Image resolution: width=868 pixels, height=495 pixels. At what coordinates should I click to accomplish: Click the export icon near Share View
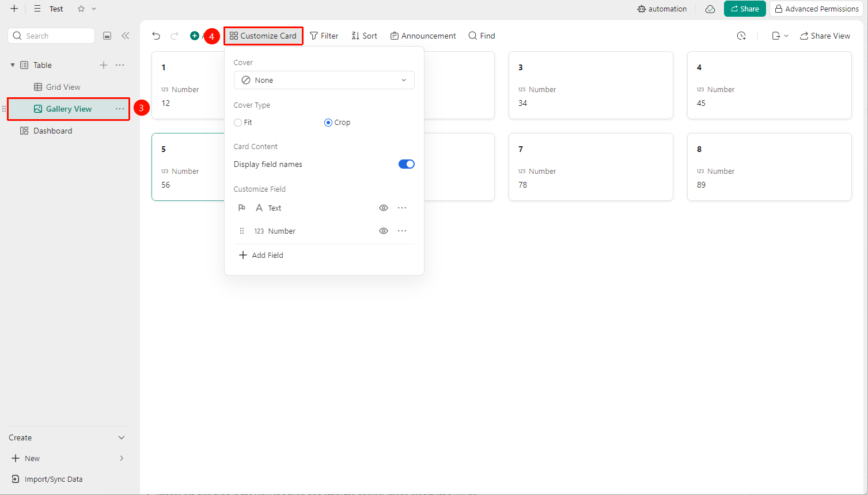pos(776,36)
